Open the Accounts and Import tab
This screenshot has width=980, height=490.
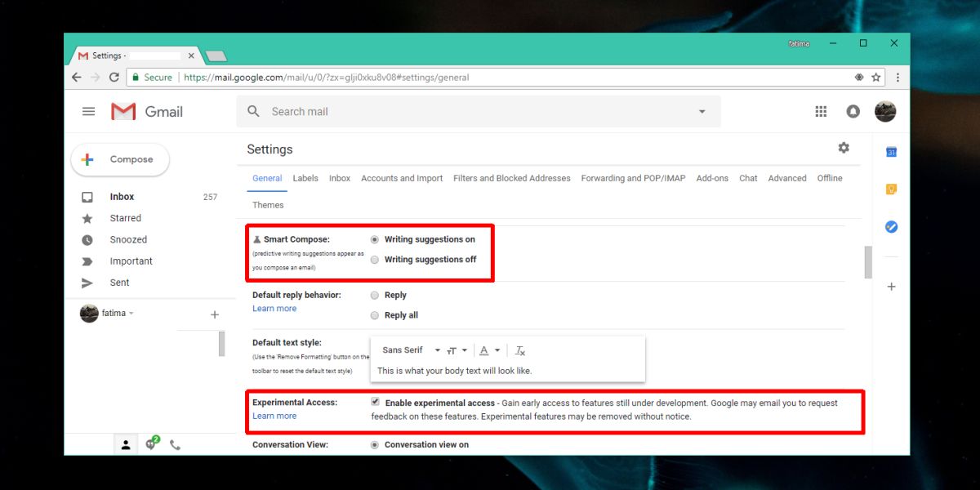(402, 178)
